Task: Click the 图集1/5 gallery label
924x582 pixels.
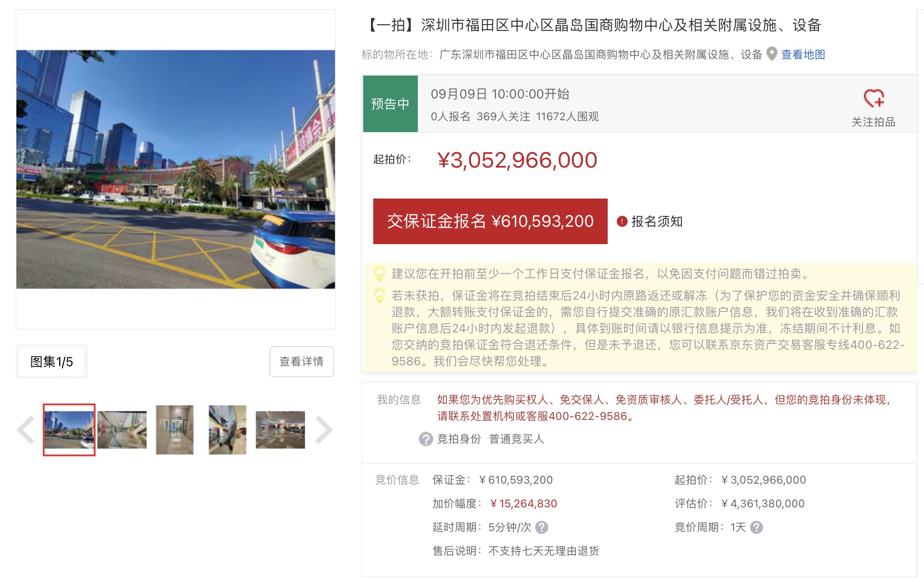Action: coord(51,362)
